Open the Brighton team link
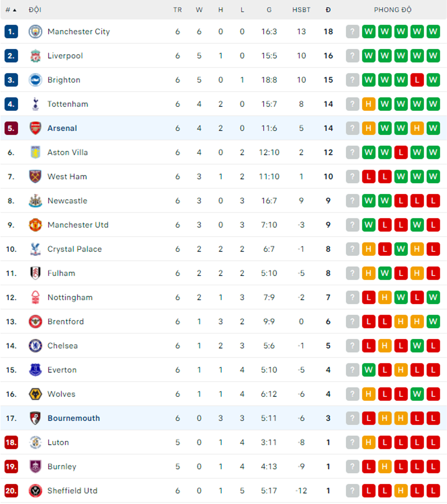 coord(64,80)
